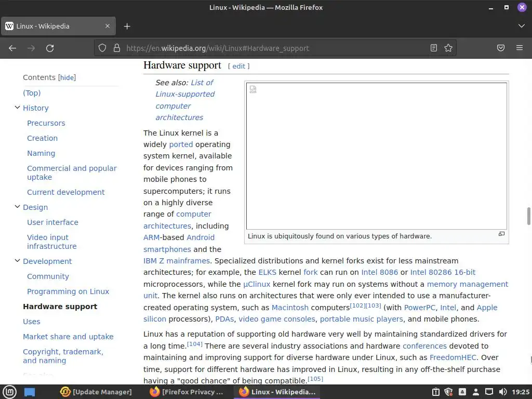Viewport: 532px width, 399px height.
Task: Click the URL address bar field
Action: [275, 48]
